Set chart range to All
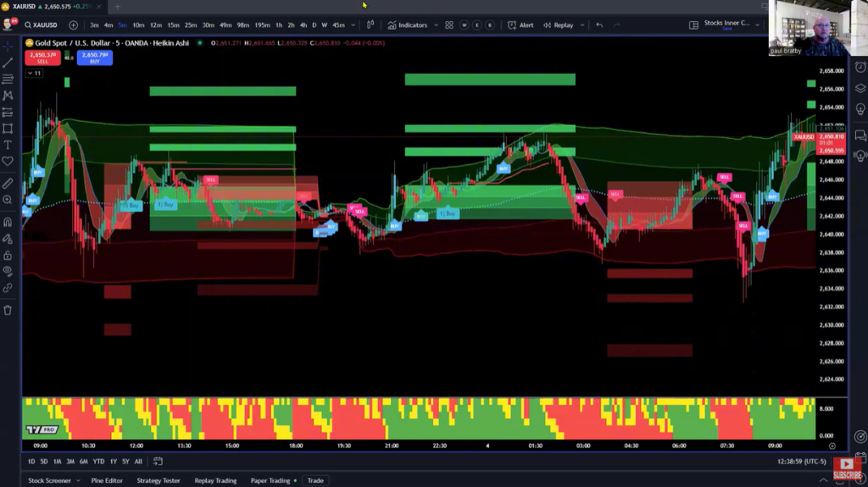 (138, 462)
